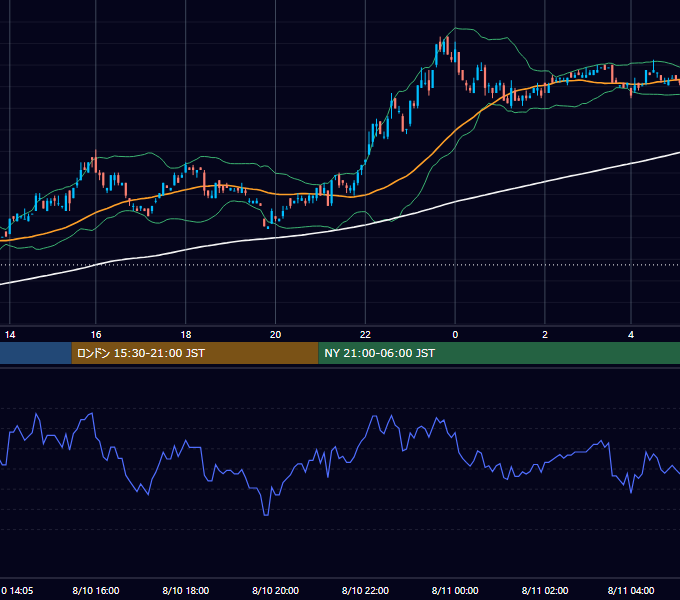The width and height of the screenshot is (680, 600).
Task: Click the 22 hour label on chart axis
Action: click(x=365, y=335)
